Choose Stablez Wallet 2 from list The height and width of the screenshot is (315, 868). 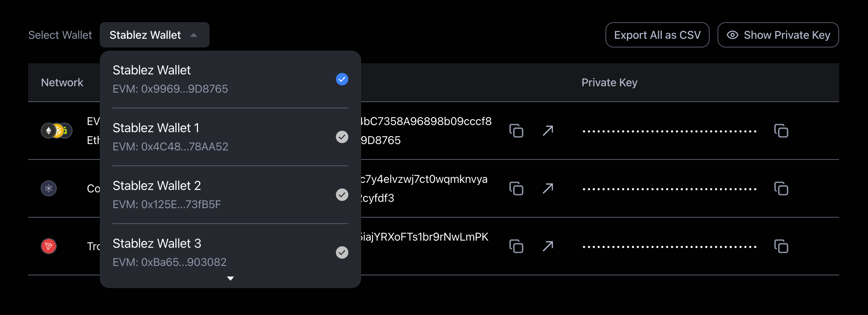click(157, 186)
